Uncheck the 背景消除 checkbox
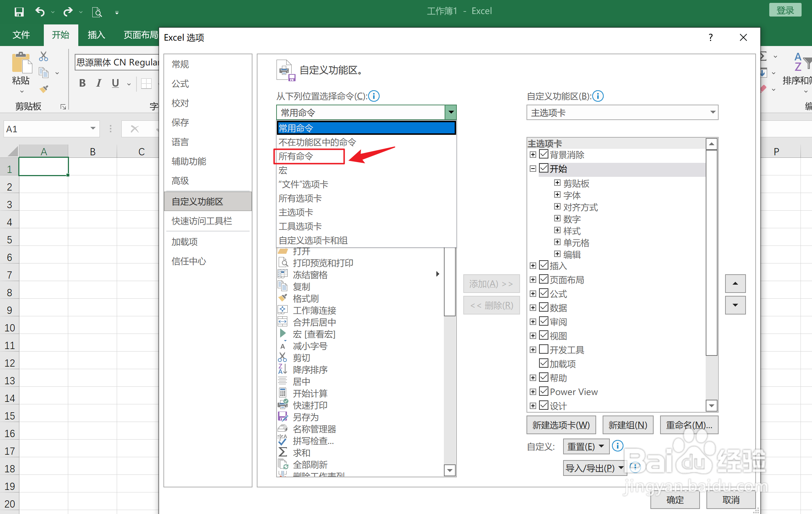Image resolution: width=812 pixels, height=514 pixels. tap(544, 155)
